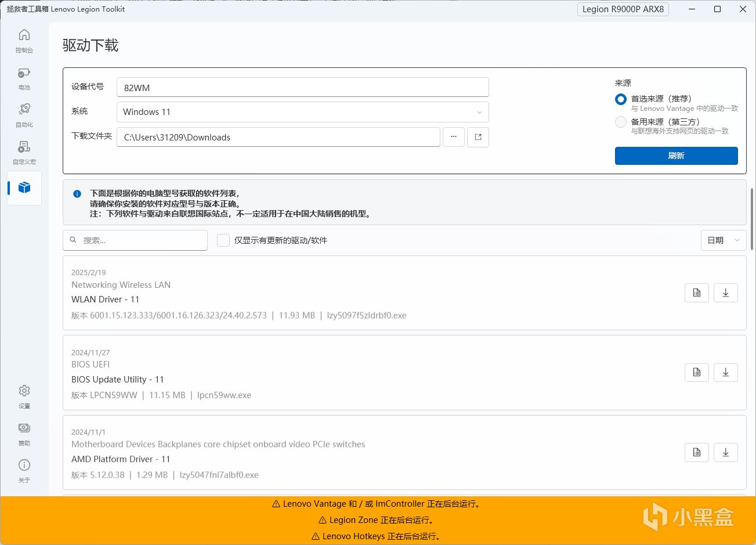The image size is (756, 545).
Task: Open 设置 settings from sidebar
Action: (x=24, y=396)
